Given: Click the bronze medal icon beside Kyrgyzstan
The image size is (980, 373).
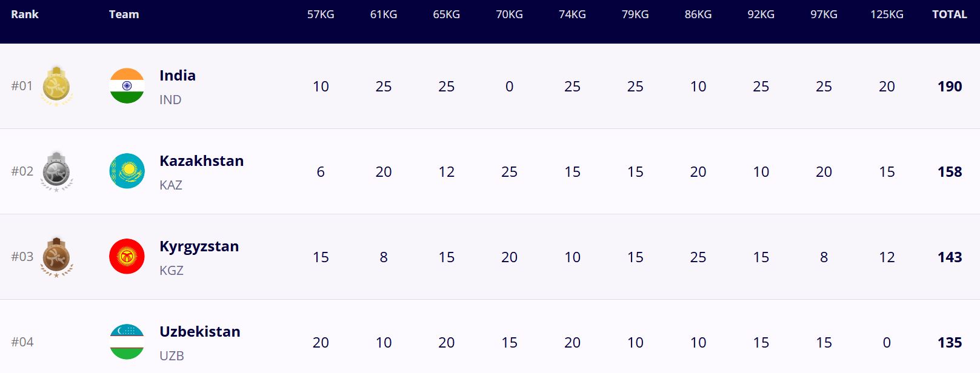Looking at the screenshot, I should pyautogui.click(x=56, y=257).
